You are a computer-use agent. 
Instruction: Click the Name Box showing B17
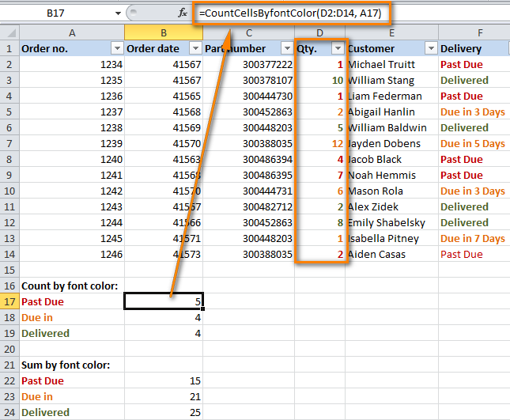pos(59,13)
